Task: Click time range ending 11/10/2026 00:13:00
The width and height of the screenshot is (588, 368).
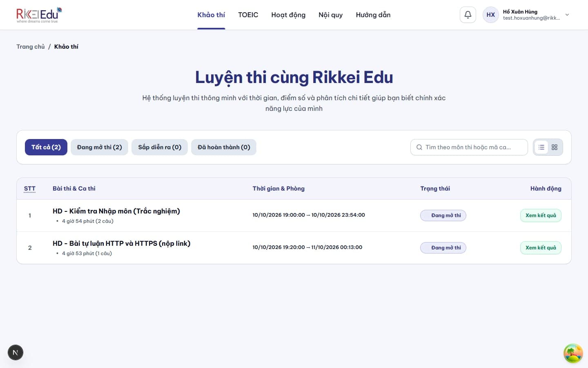Action: (x=307, y=247)
